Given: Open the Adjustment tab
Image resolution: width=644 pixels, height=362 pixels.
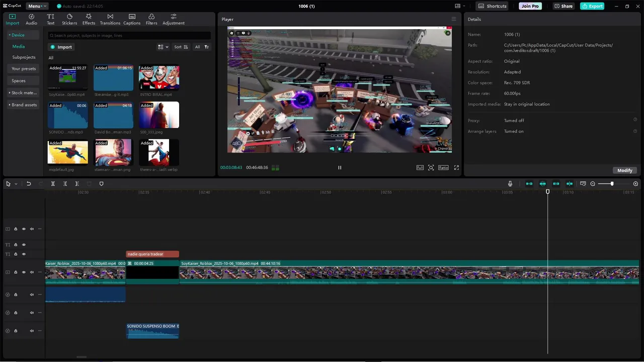Looking at the screenshot, I should pos(174,20).
